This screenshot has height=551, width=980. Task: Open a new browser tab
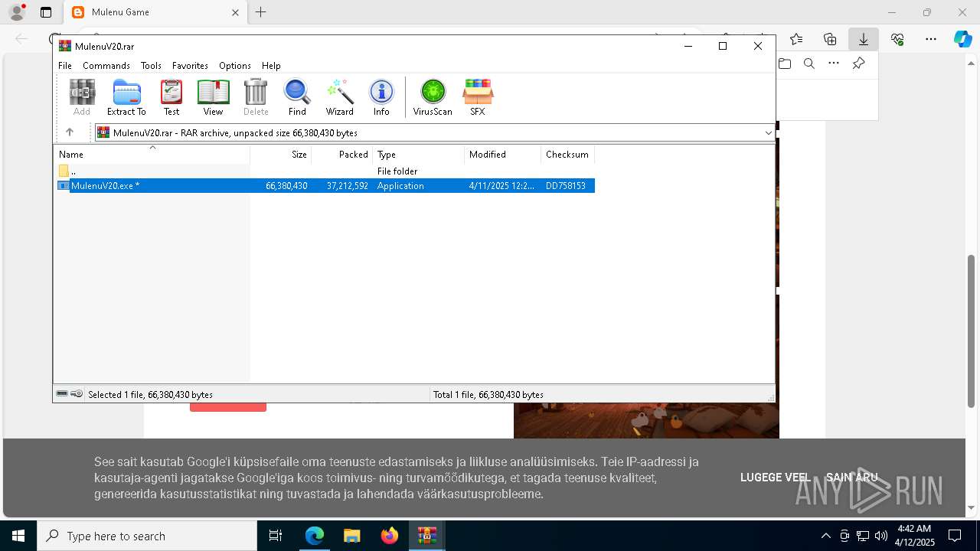[261, 12]
